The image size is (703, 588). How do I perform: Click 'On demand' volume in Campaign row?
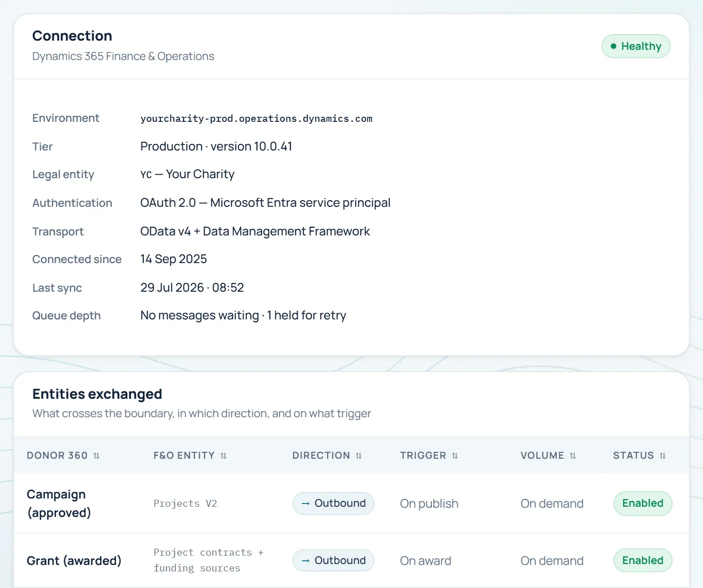pos(552,504)
